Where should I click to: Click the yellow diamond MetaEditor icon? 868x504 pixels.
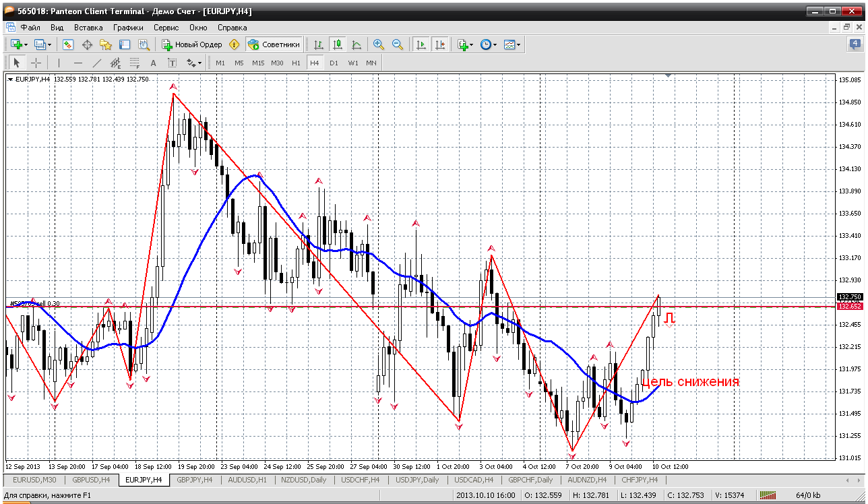234,44
